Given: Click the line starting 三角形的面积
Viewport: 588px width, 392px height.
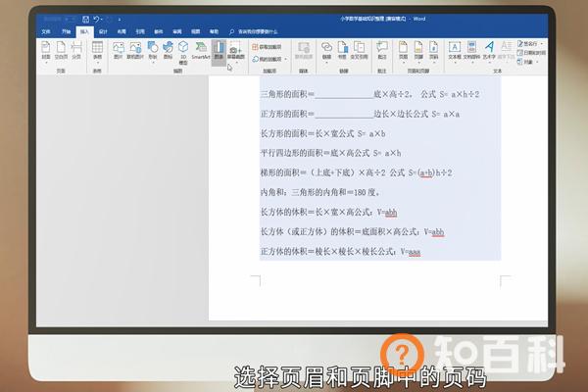Looking at the screenshot, I should (369, 94).
